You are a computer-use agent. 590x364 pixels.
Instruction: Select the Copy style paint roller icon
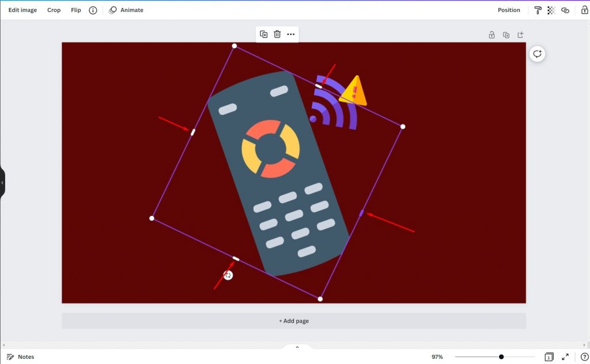[539, 10]
